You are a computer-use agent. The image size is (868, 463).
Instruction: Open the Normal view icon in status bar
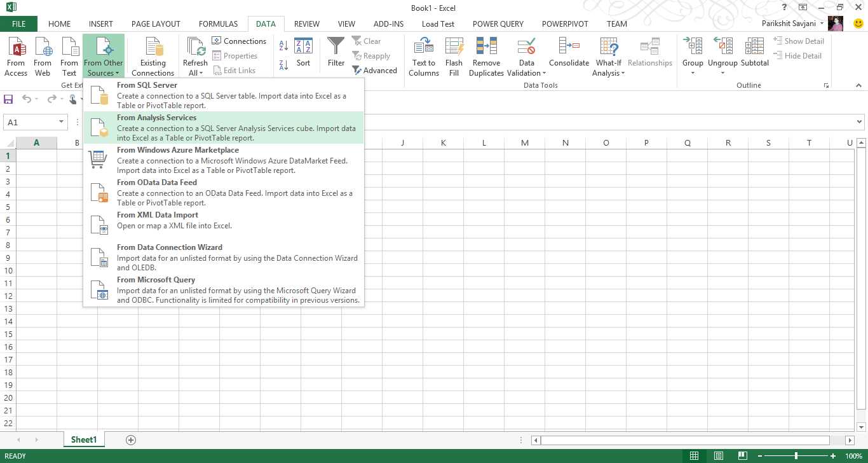tap(694, 455)
